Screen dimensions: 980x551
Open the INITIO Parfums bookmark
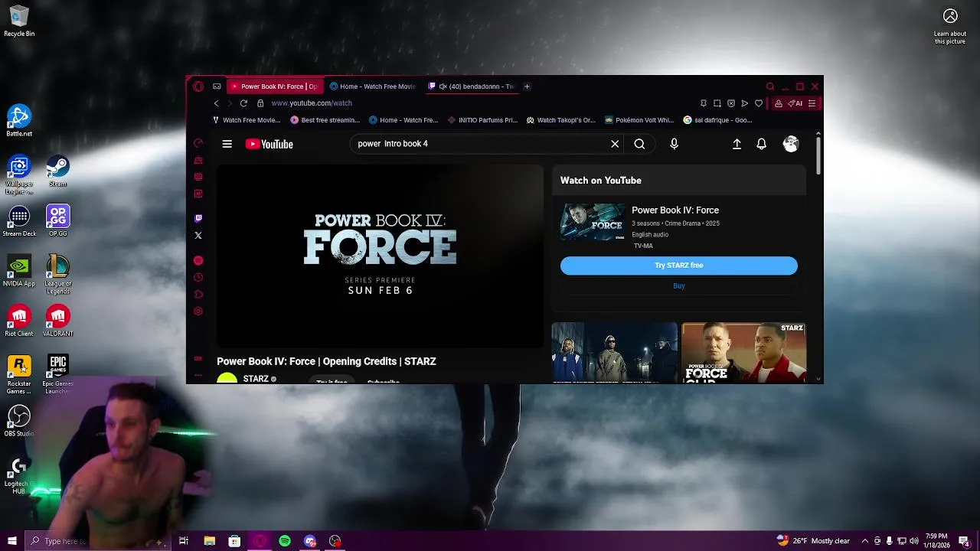[x=482, y=120]
